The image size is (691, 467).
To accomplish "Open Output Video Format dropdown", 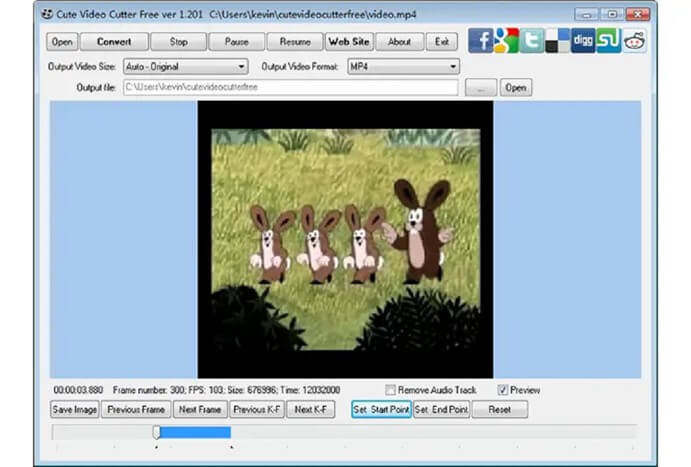I will tap(404, 67).
